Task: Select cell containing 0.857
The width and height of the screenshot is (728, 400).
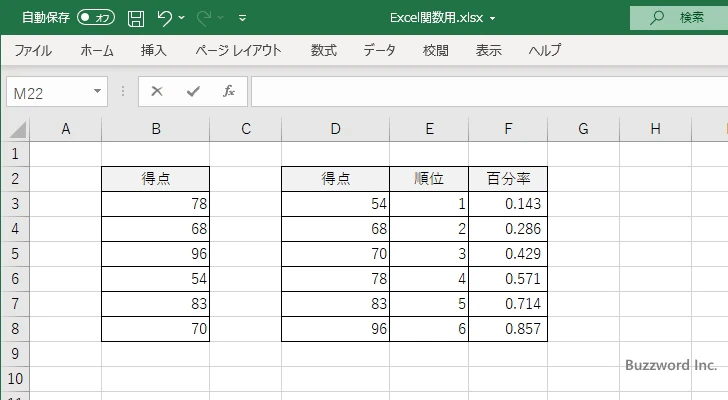Action: click(x=508, y=329)
